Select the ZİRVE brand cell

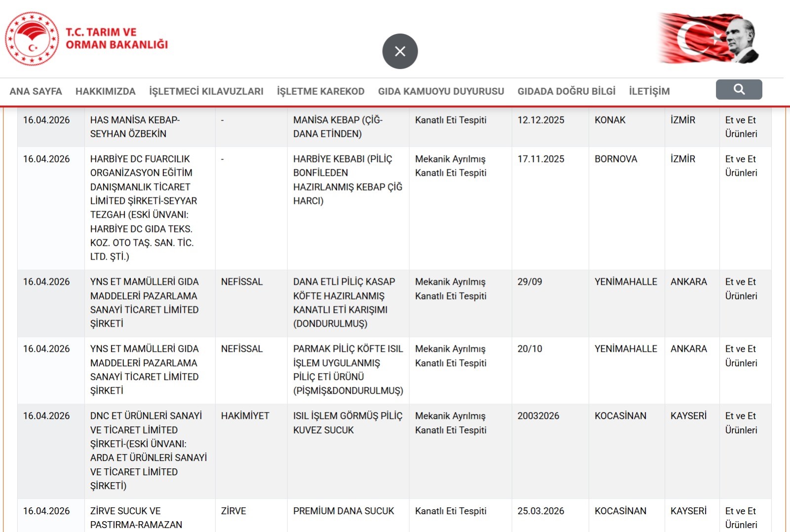point(234,511)
